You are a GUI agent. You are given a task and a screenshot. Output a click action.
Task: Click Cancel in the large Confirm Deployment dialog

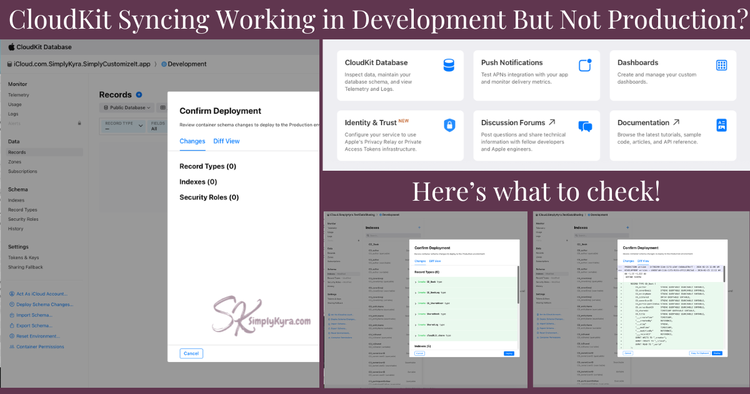pos(191,353)
